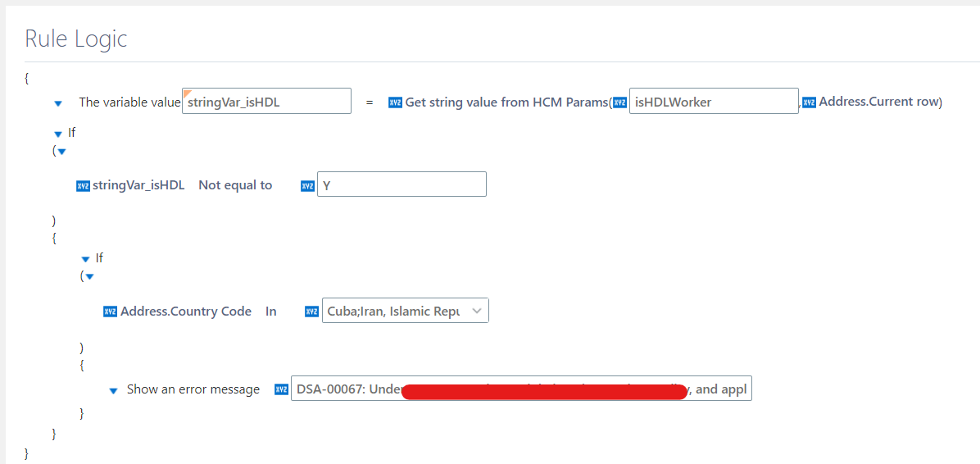980x464 pixels.
Task: Click the stringVar_isHDL variable name field
Action: pos(266,102)
